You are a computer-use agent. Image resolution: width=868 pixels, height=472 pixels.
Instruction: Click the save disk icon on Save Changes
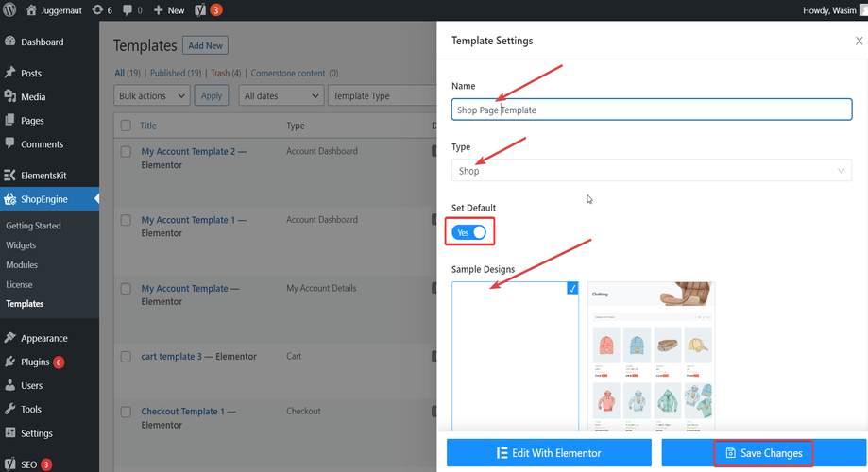click(x=731, y=453)
